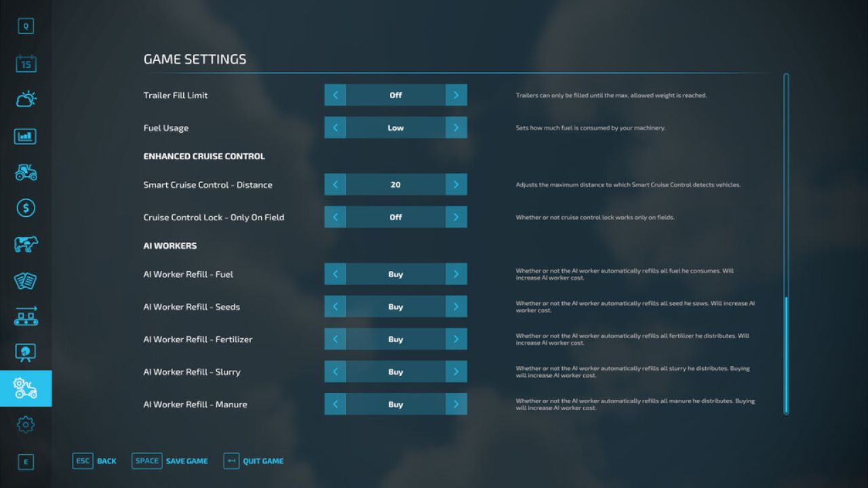Image resolution: width=868 pixels, height=488 pixels.
Task: Open the vehicles tractor sidebar icon
Action: click(x=26, y=172)
